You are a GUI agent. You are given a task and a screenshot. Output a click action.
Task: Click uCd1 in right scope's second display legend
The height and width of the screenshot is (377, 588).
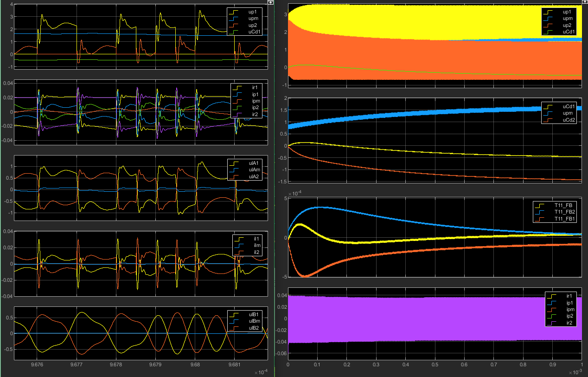(560, 107)
